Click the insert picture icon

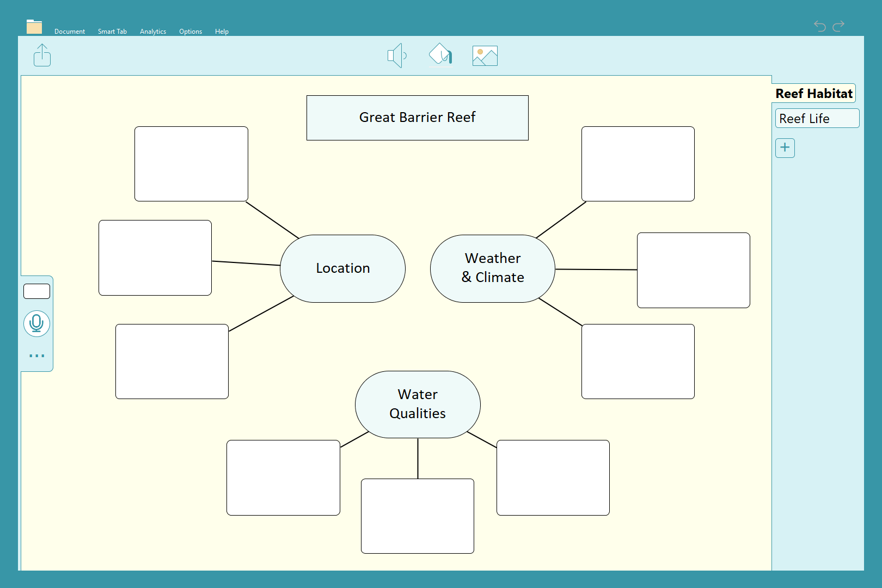point(485,56)
